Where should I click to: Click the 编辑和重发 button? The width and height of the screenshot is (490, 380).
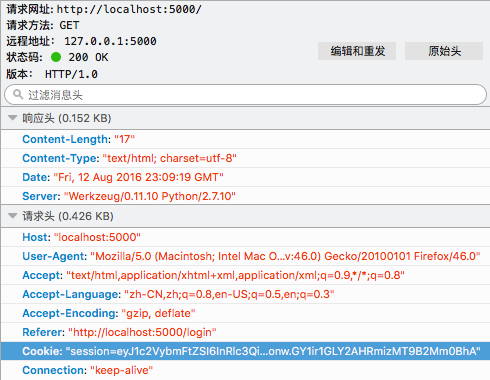click(x=357, y=51)
